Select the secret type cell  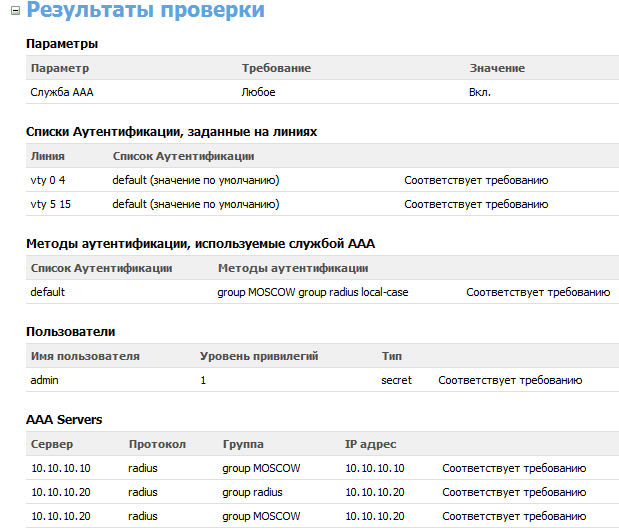[x=396, y=380]
